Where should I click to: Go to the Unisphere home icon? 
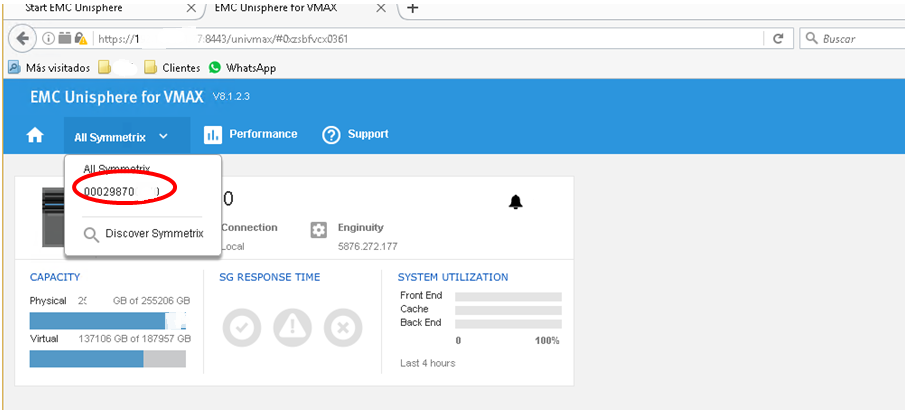click(x=35, y=136)
